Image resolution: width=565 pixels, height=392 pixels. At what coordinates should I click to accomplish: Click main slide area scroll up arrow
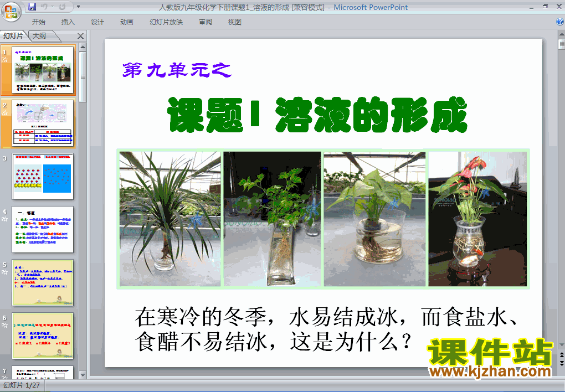(561, 34)
